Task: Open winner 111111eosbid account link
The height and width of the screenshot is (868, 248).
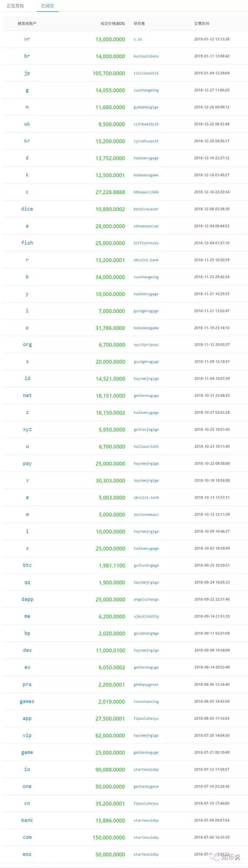Action: pos(146,73)
